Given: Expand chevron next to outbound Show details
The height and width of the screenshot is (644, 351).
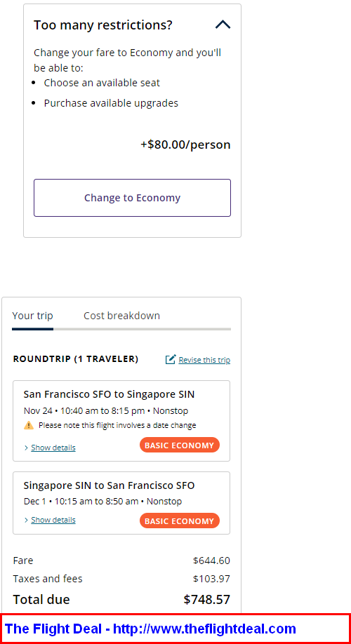Looking at the screenshot, I should coord(26,448).
